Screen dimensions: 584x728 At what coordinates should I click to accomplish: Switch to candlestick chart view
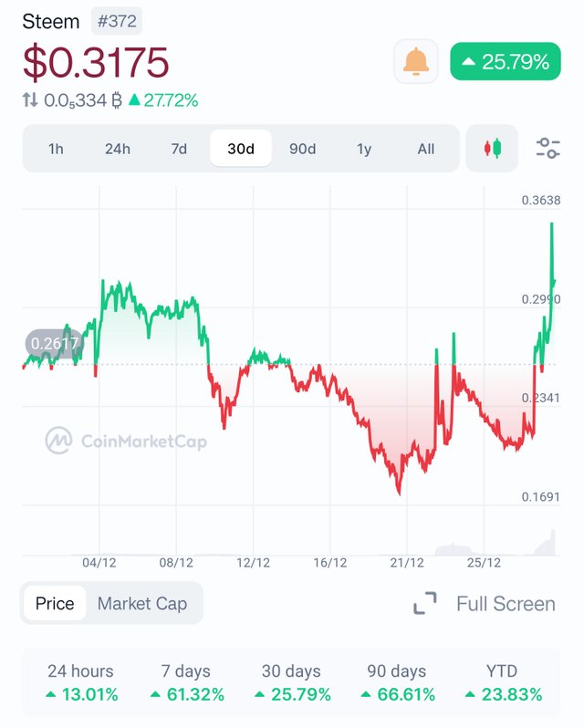click(492, 149)
